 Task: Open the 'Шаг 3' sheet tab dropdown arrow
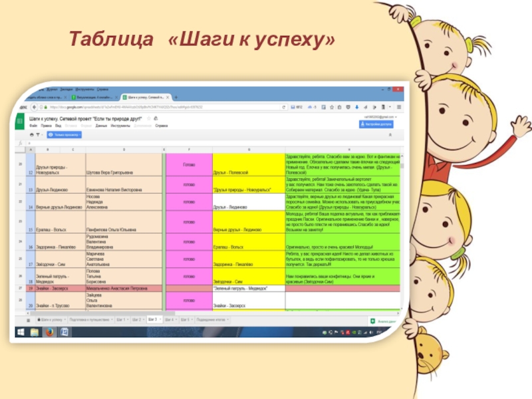coord(160,319)
